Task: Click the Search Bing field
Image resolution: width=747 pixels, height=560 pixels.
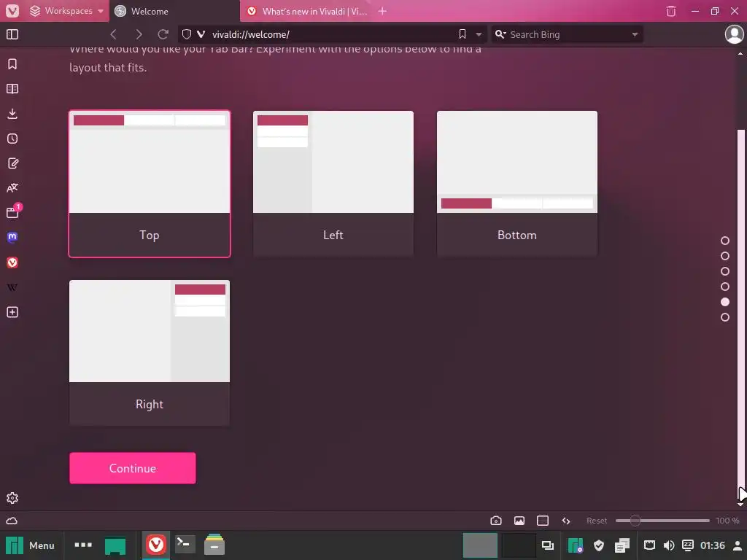Action: click(x=568, y=34)
